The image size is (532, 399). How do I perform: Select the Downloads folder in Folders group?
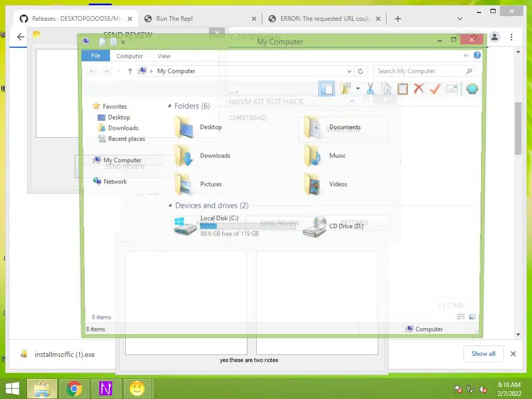pos(202,156)
